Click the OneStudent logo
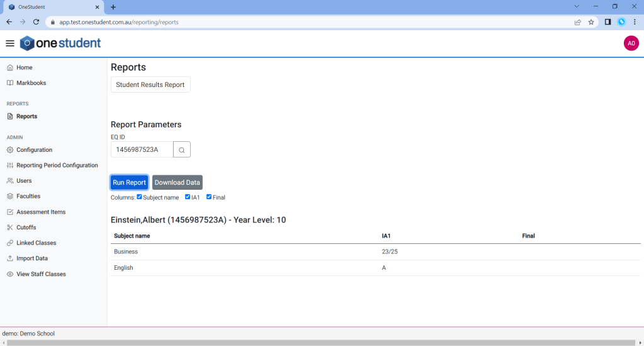 tap(60, 43)
